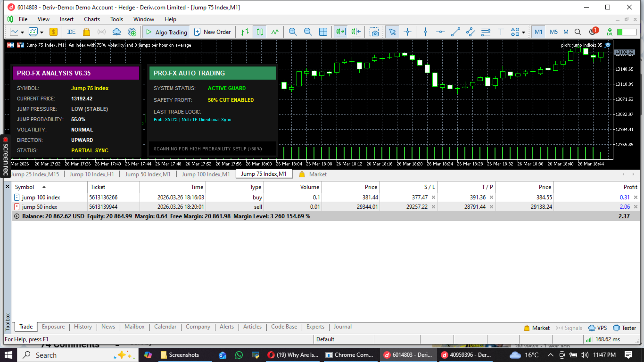Open account notifications icon with badge
The width and height of the screenshot is (644, 362).
click(x=593, y=32)
